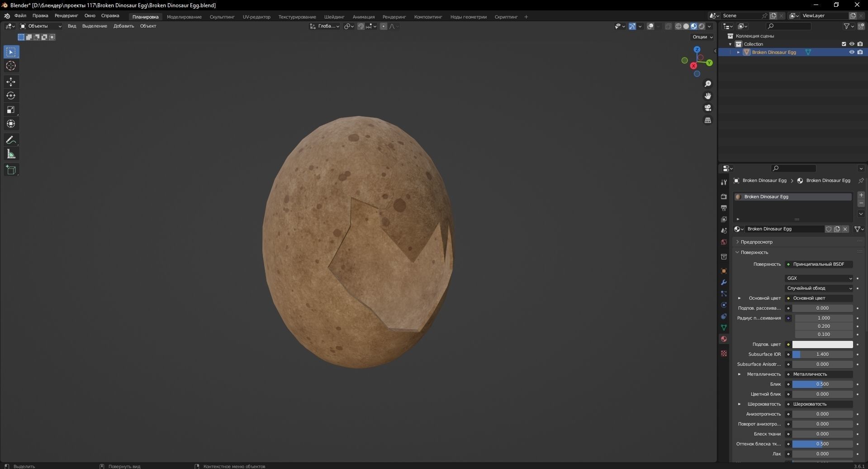Toggle proportional editing in header
The height and width of the screenshot is (469, 868).
point(384,26)
